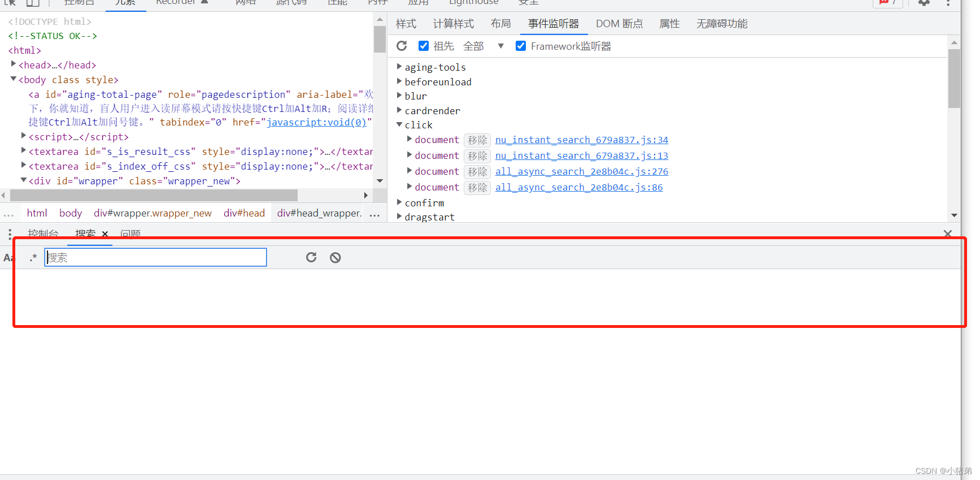
Task: Click the event listeners vertical scrollbar thumb
Action: tap(954, 79)
